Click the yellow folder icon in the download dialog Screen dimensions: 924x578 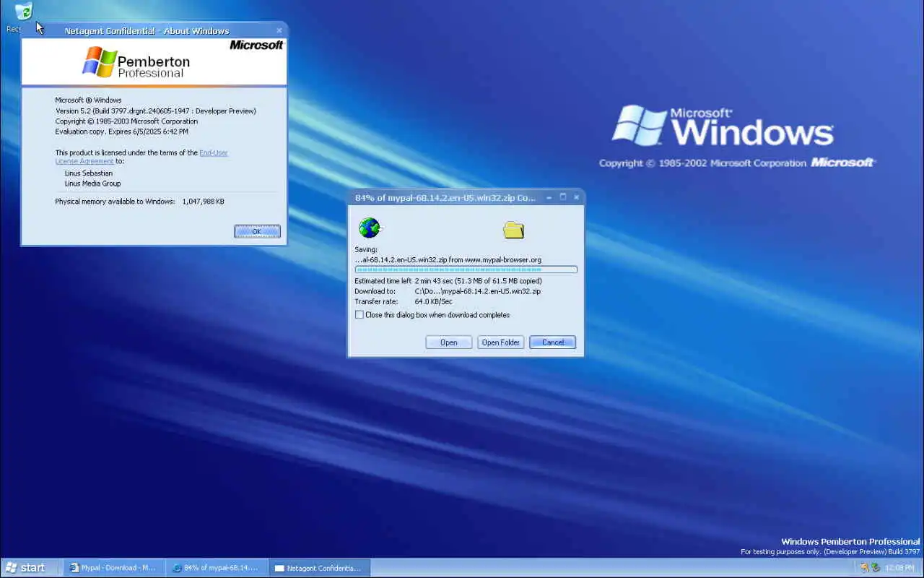(x=513, y=230)
